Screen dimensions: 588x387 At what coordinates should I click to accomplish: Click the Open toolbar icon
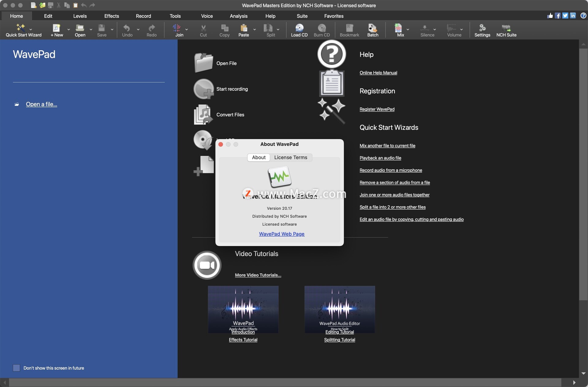(x=80, y=28)
